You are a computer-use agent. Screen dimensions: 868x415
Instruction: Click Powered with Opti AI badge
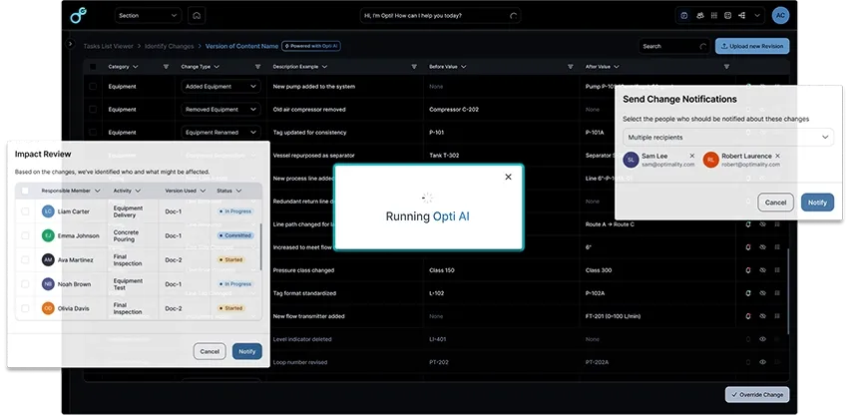tap(311, 46)
